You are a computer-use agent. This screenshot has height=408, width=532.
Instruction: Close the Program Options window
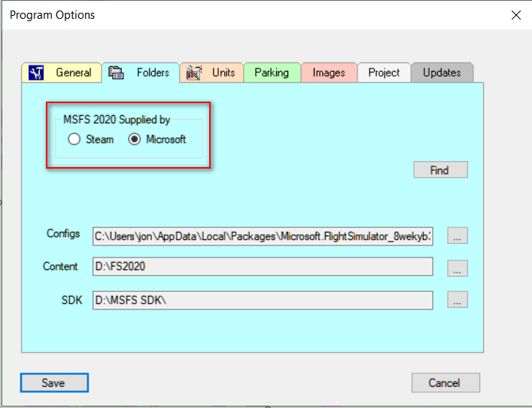pyautogui.click(x=516, y=15)
